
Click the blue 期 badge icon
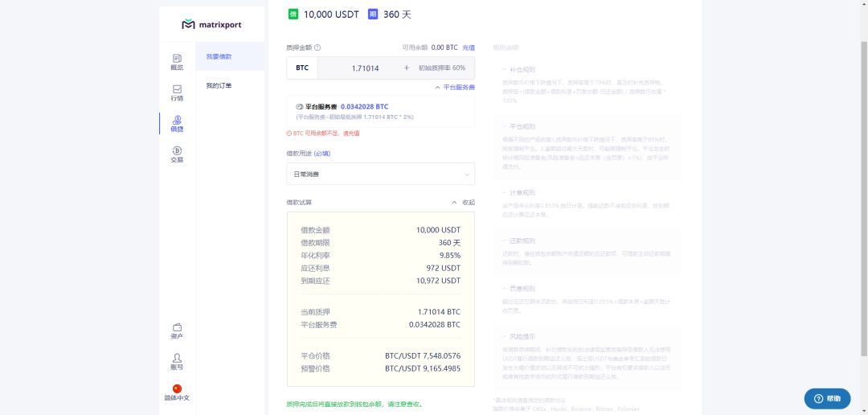[x=373, y=14]
